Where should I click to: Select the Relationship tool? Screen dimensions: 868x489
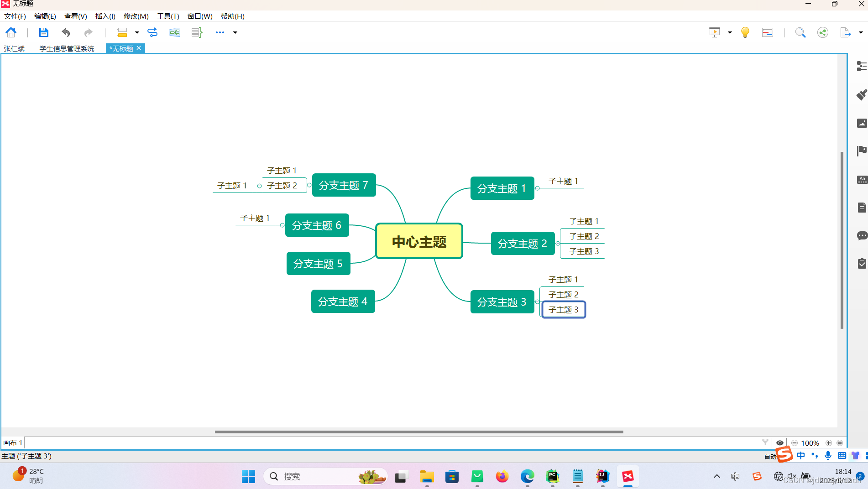pos(152,32)
